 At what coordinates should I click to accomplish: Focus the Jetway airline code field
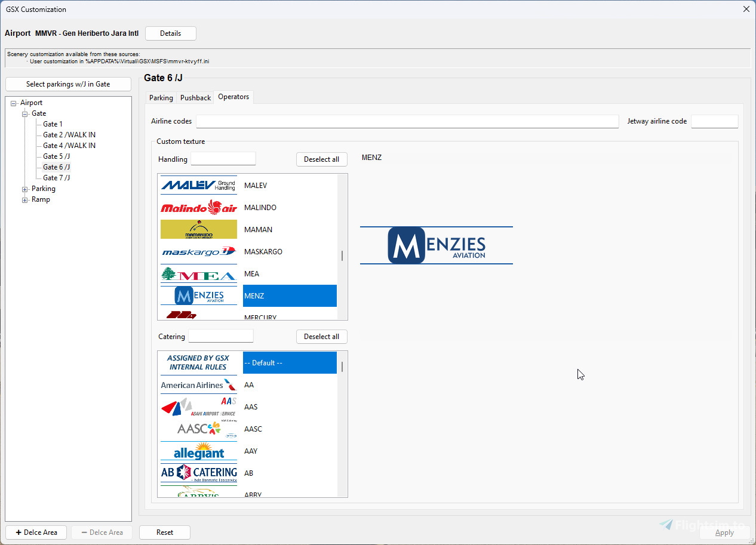point(714,121)
